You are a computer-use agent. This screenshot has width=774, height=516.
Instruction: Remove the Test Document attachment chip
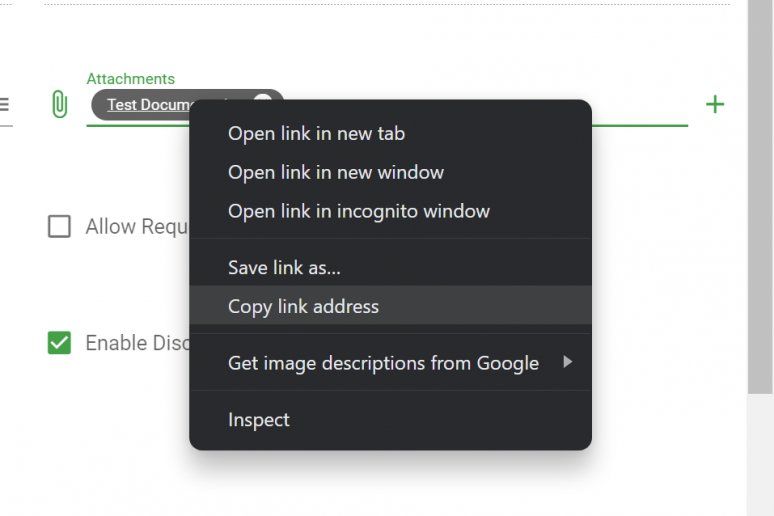coord(262,102)
